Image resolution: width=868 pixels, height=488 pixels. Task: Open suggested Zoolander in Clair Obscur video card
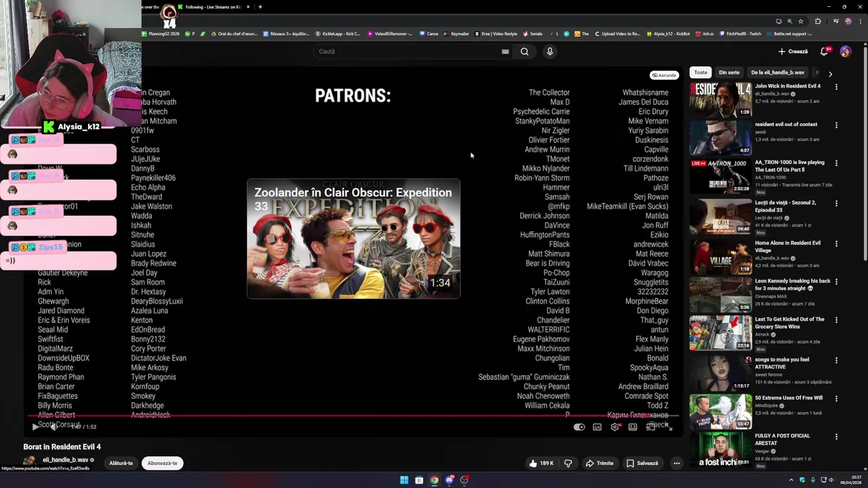(x=353, y=239)
